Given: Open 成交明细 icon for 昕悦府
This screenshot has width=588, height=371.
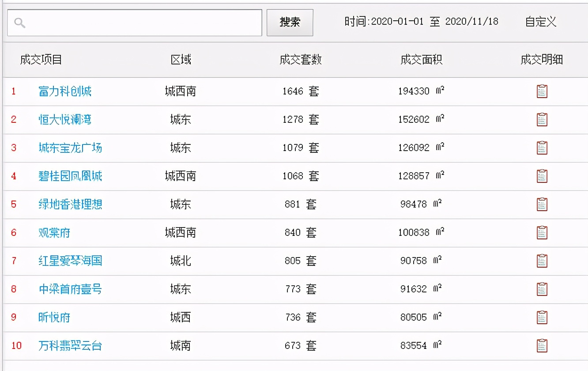Looking at the screenshot, I should pos(541,317).
